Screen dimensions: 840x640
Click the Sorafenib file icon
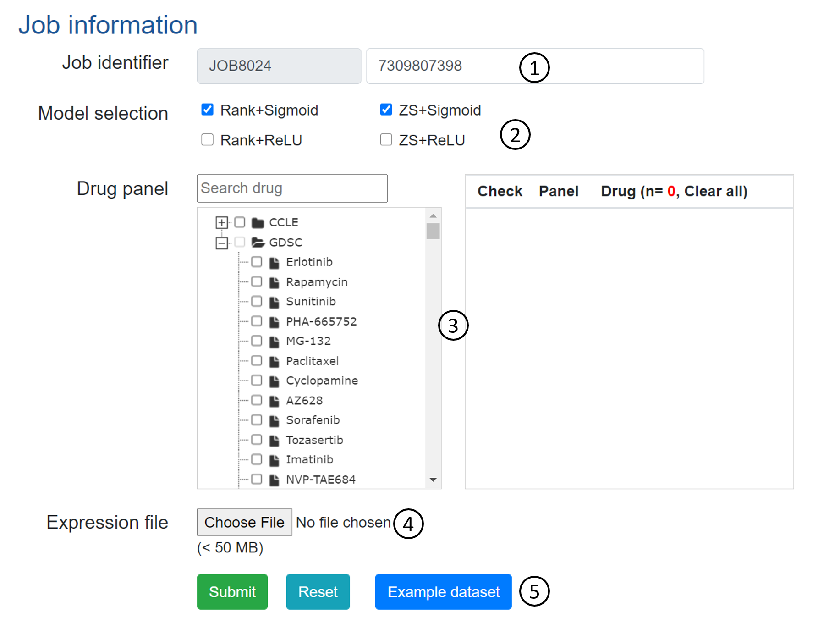point(274,421)
